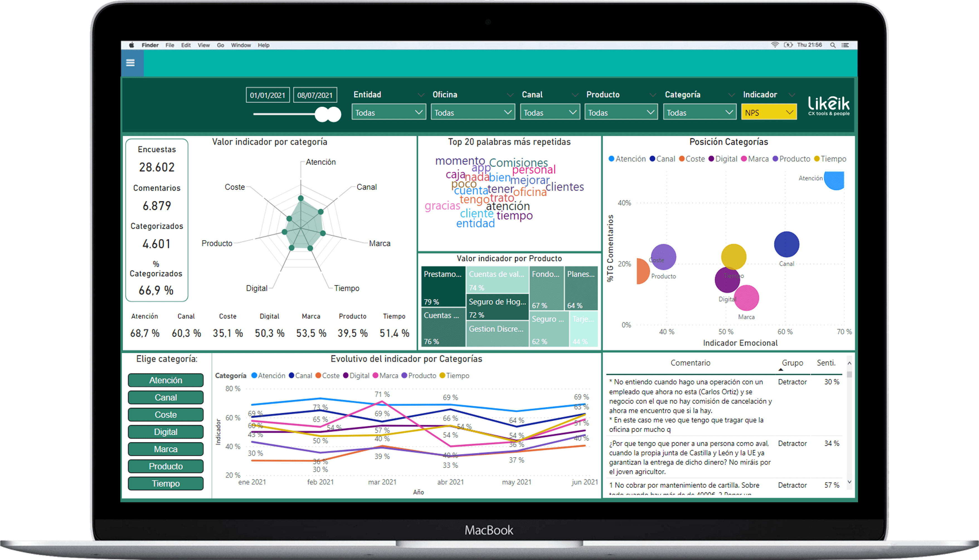Open the Finder menu

point(150,45)
